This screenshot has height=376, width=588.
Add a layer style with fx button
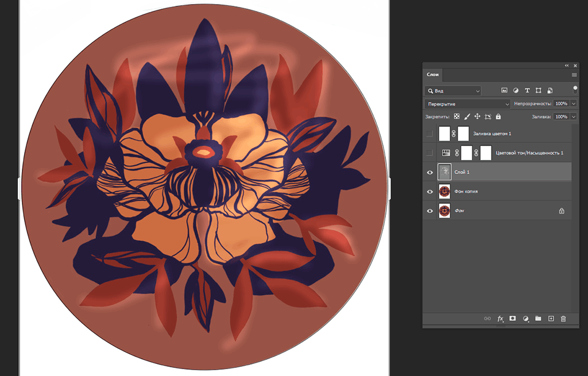coord(500,319)
